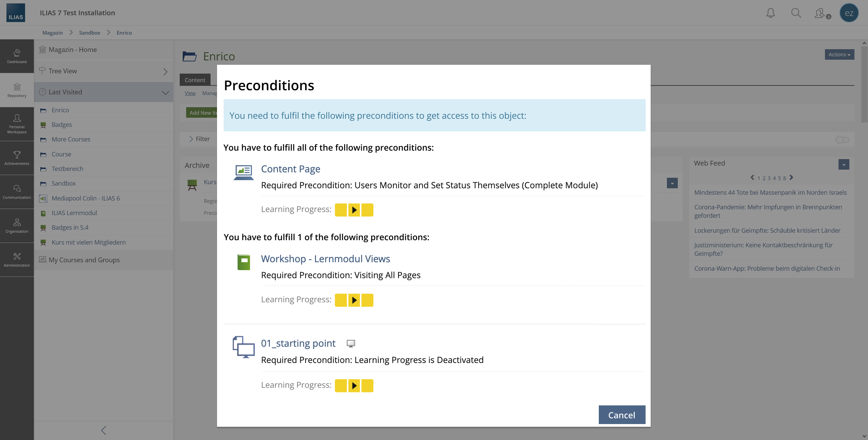Collapse the slate with bottom arrow
The height and width of the screenshot is (440, 868).
(104, 430)
